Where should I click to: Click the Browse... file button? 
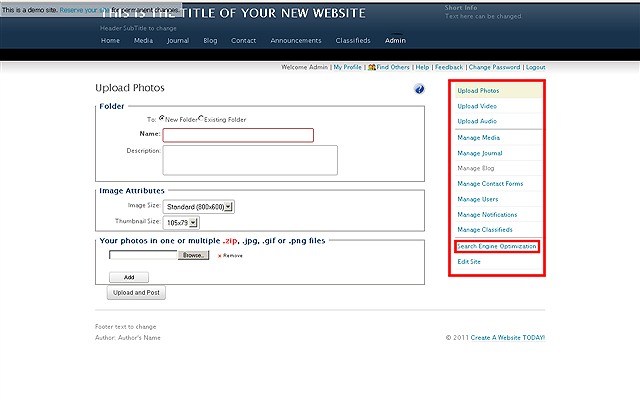click(194, 255)
